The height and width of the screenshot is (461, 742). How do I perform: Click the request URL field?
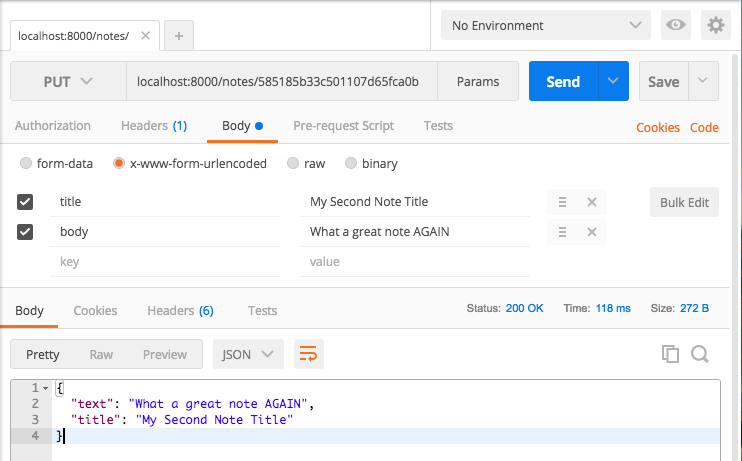(282, 81)
